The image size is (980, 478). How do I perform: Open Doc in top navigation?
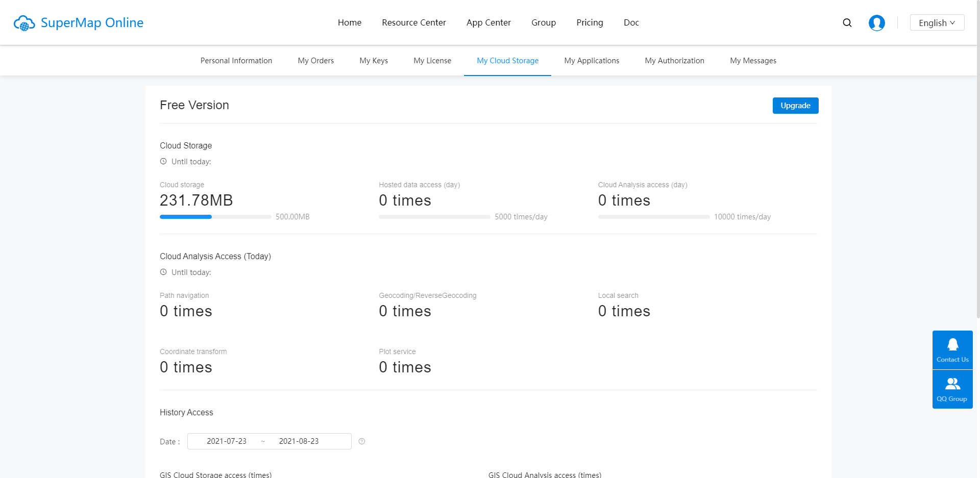pos(631,22)
